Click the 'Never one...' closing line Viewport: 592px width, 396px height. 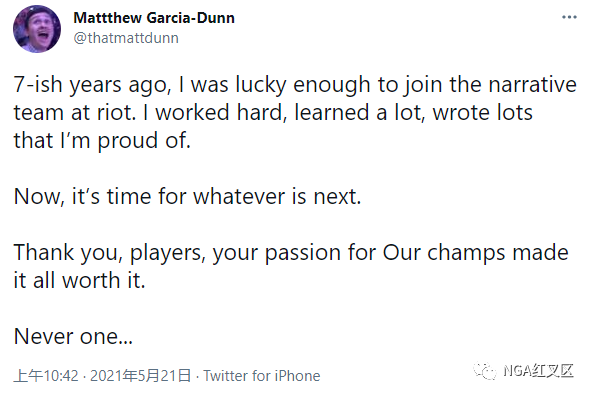click(73, 336)
